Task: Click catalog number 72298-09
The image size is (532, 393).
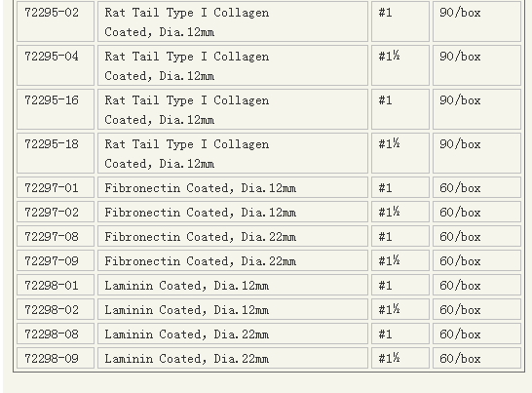Action: point(52,359)
